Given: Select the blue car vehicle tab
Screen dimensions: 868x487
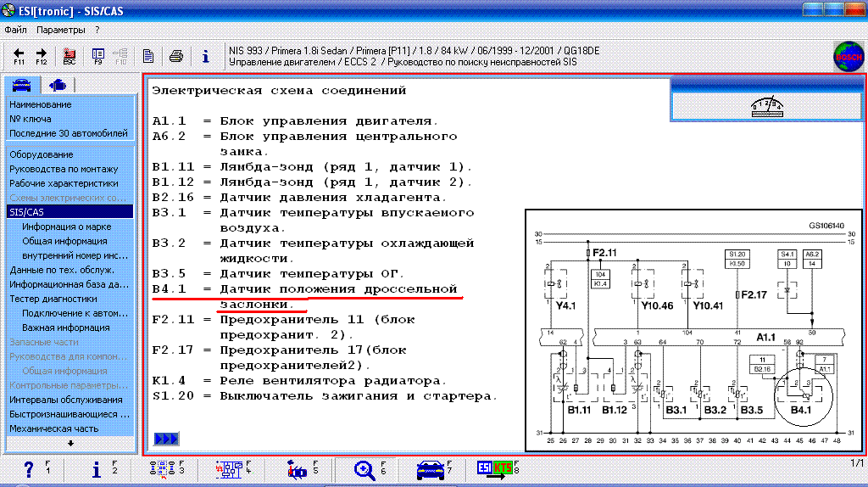Looking at the screenshot, I should click(21, 85).
